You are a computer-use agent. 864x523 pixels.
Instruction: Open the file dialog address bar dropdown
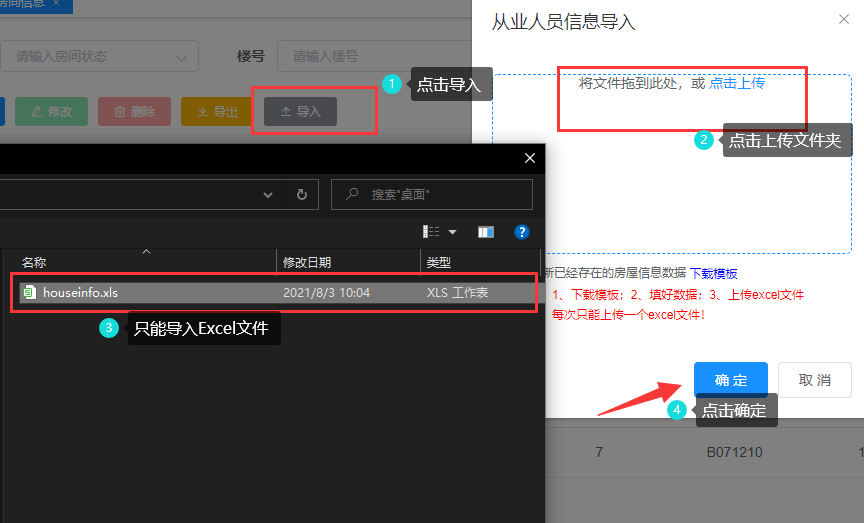pyautogui.click(x=268, y=195)
